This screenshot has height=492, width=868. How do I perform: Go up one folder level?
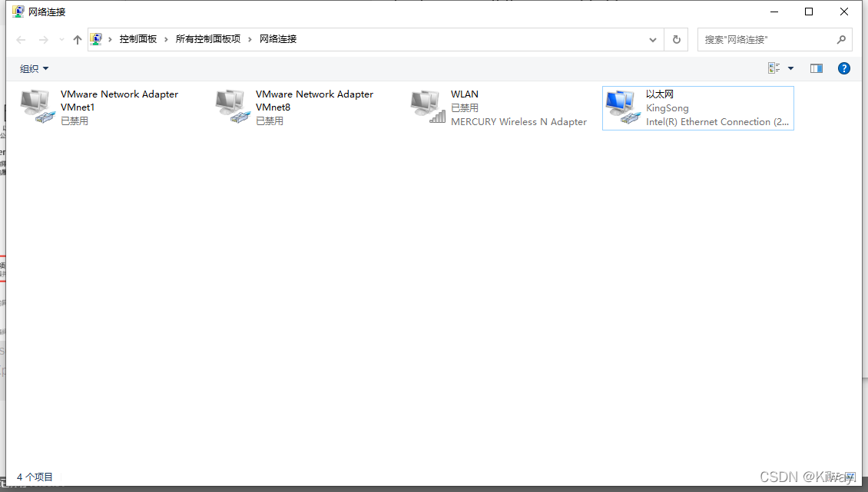click(x=78, y=40)
